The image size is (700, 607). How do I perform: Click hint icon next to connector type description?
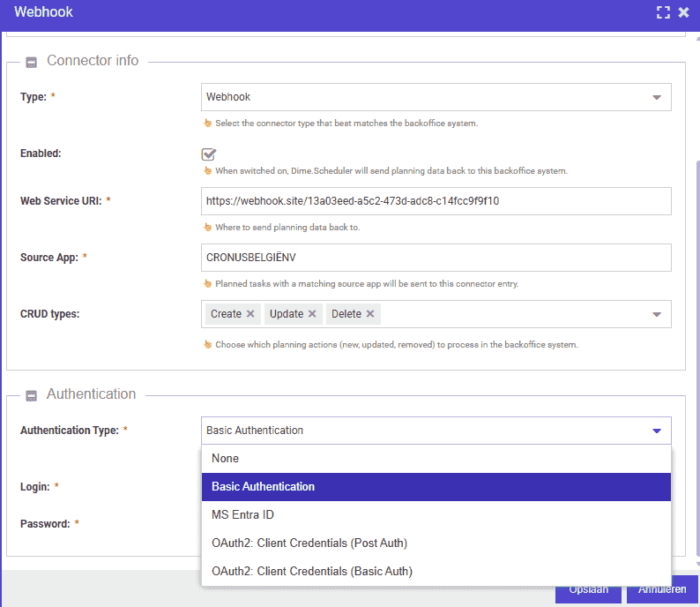coord(207,123)
